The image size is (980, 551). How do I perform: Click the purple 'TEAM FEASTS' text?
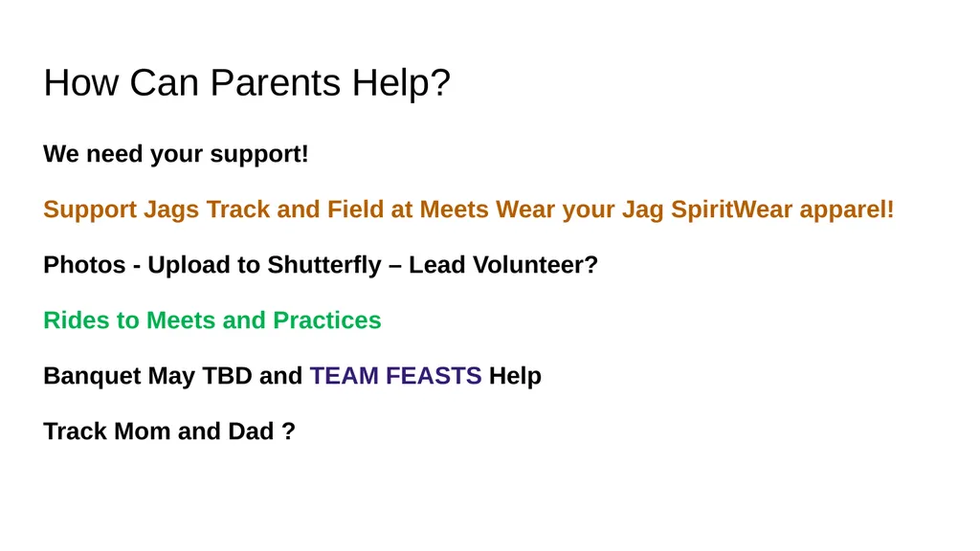(395, 376)
